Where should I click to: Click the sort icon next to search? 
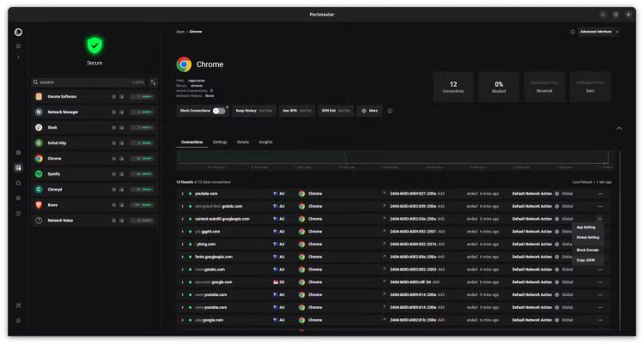[153, 82]
